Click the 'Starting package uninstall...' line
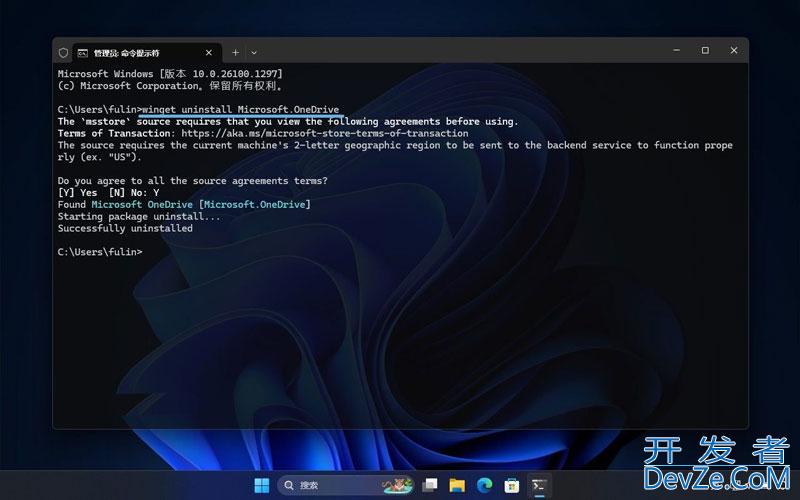Screen dimensions: 800x500 tap(139, 216)
